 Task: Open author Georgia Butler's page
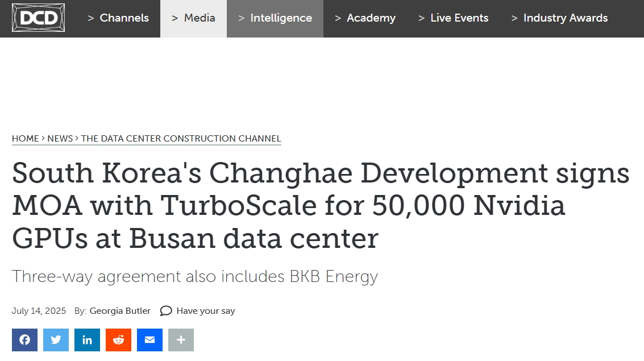120,311
